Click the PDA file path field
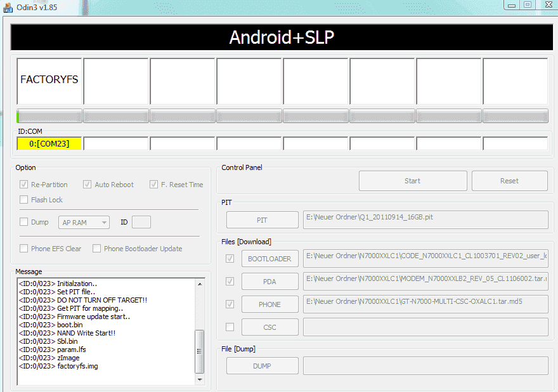 (x=425, y=281)
